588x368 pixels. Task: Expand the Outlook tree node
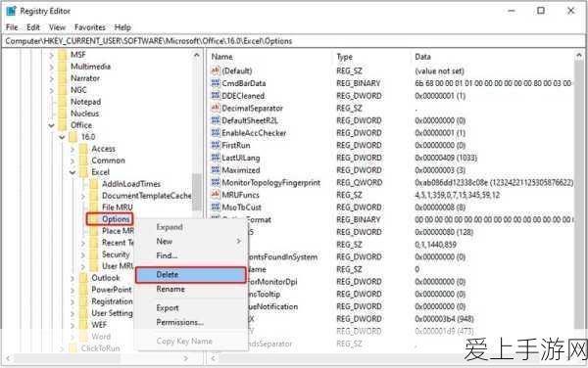coord(73,278)
